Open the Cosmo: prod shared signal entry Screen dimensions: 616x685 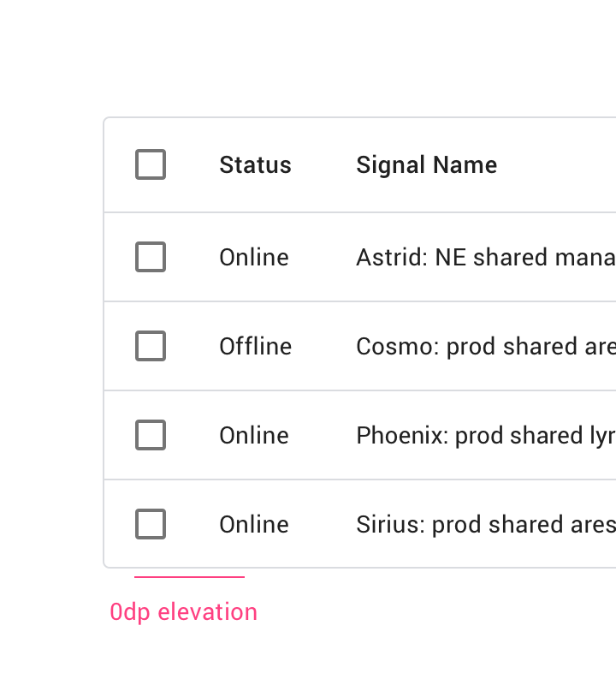click(x=486, y=347)
